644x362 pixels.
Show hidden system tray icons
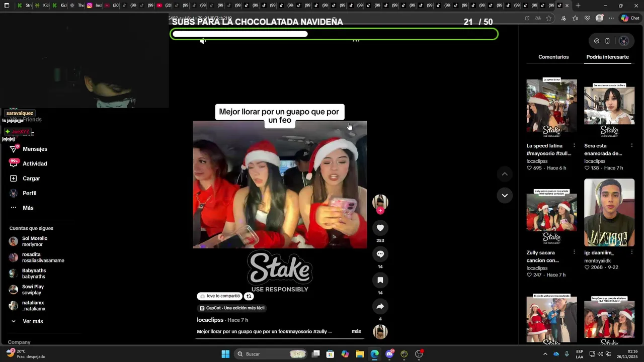click(545, 354)
